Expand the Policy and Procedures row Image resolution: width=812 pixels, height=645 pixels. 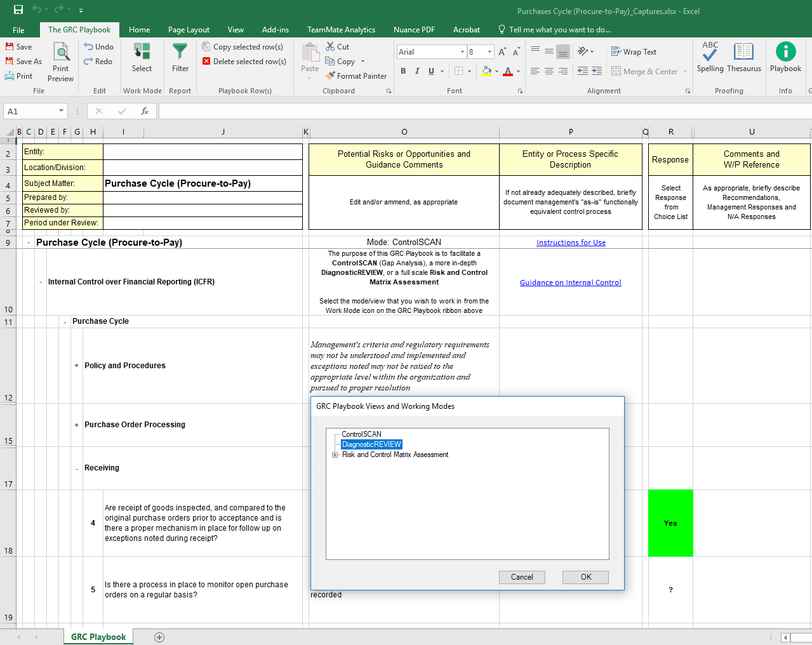[x=76, y=365]
